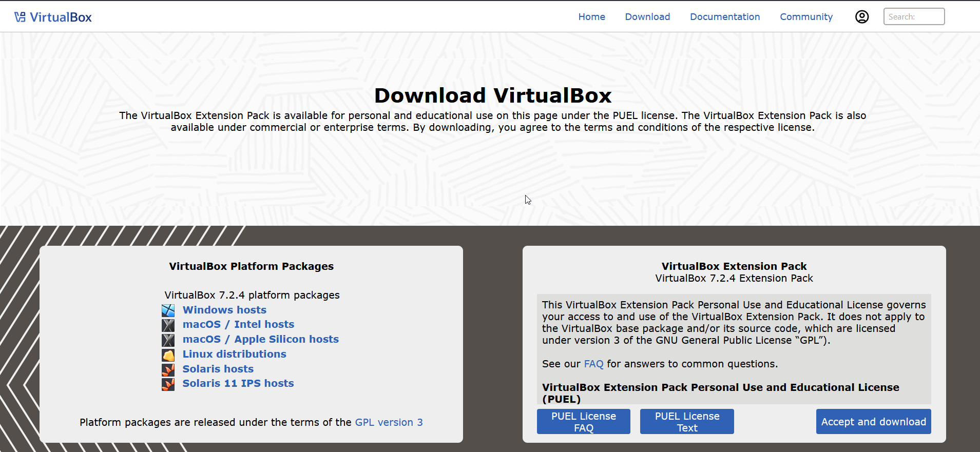The image size is (980, 452).
Task: Click the macOS Apple Silicon icon
Action: click(x=168, y=340)
